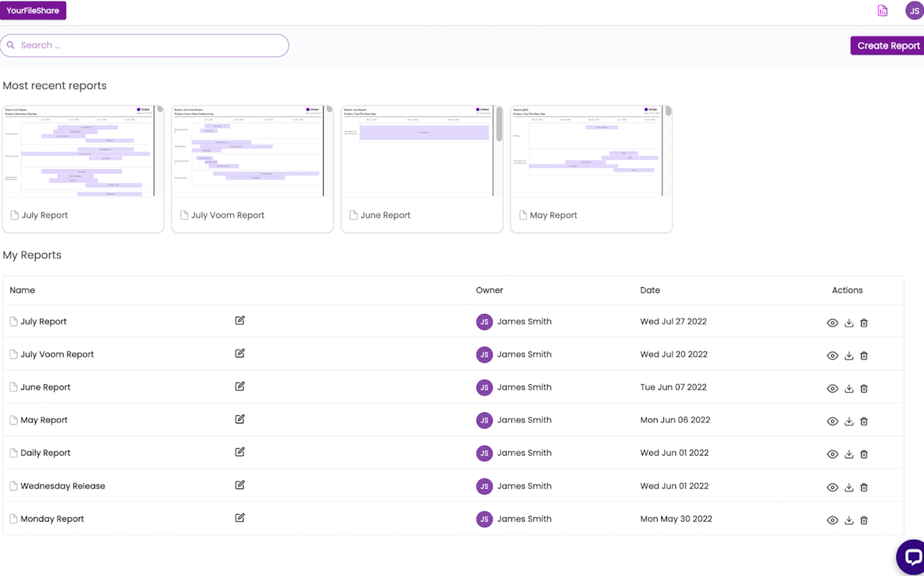Open the chat support bubble
This screenshot has height=576, width=924.
911,557
